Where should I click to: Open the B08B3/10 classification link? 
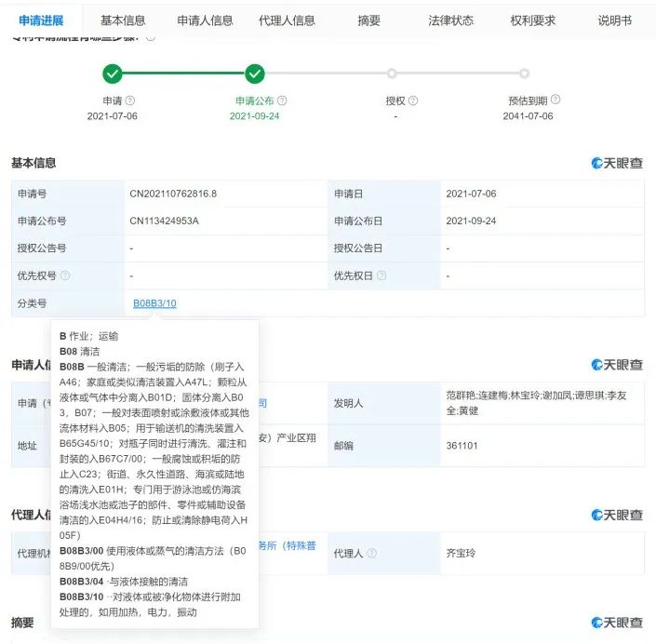[x=154, y=303]
